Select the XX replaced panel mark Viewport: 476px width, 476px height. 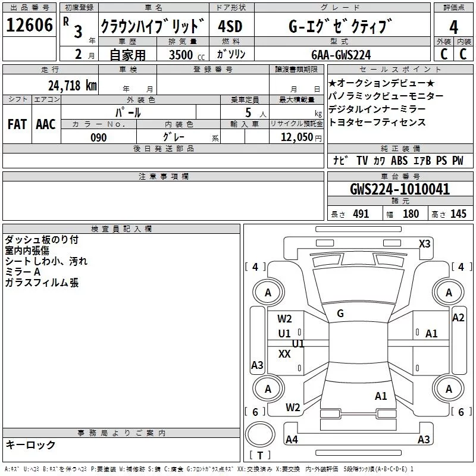click(285, 354)
